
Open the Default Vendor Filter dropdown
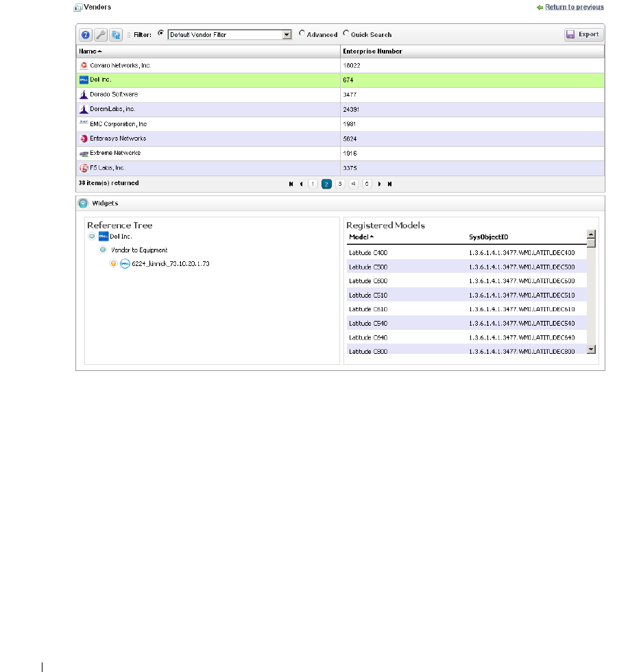(287, 35)
